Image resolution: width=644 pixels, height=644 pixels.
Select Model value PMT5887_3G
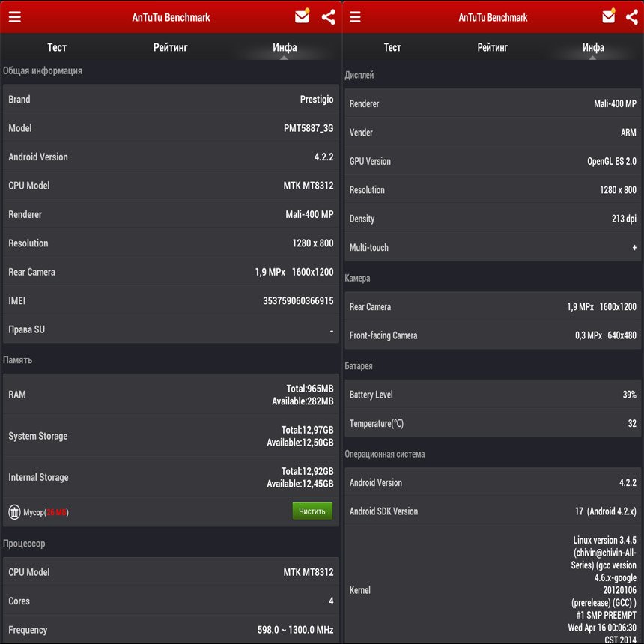tap(309, 128)
